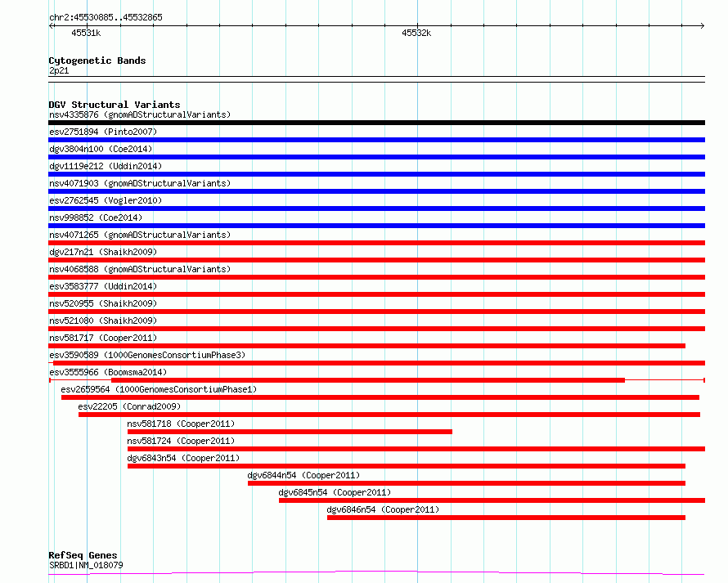Open nsv998852 (Coe2014) label

click(x=96, y=218)
